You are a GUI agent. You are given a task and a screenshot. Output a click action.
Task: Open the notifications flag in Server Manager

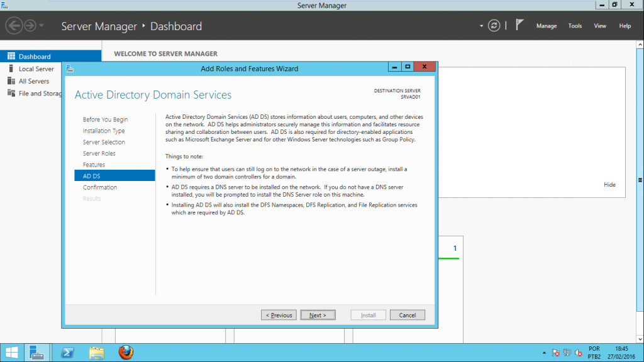tap(519, 25)
